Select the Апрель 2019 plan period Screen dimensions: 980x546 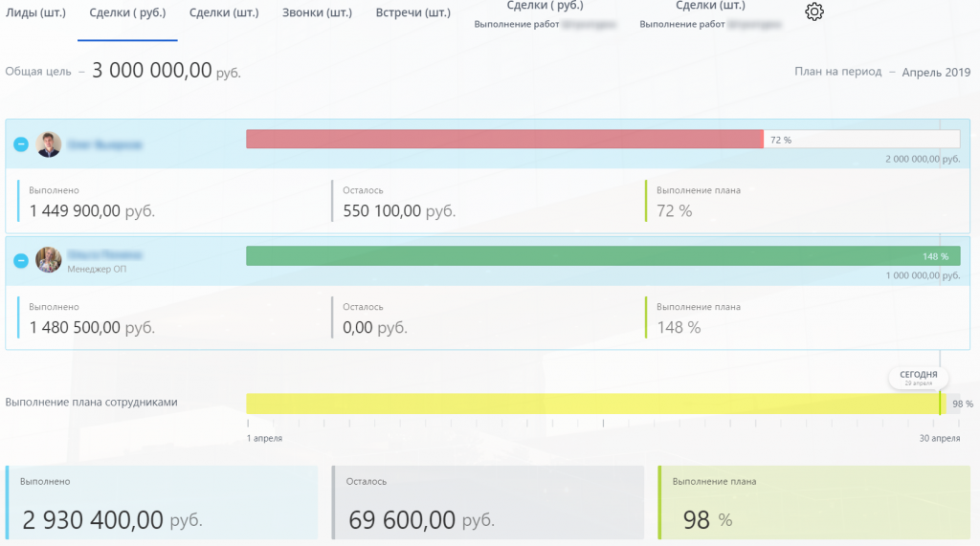coord(936,73)
